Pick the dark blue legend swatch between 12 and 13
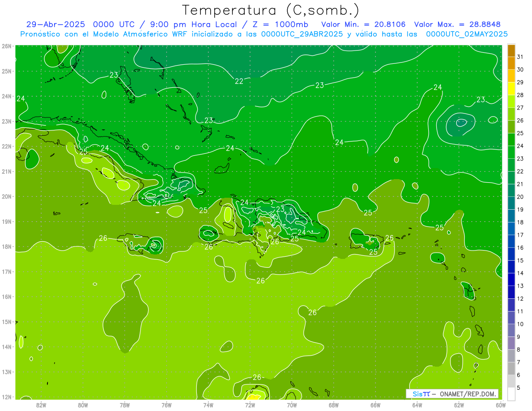532x411 pixels. 512,292
